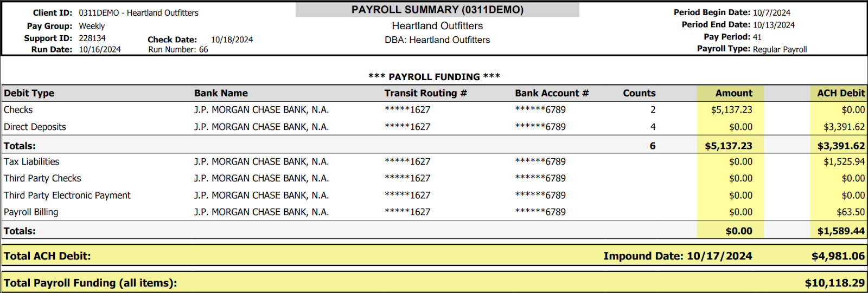Click the Counts column header
This screenshot has width=868, height=293.
click(639, 93)
